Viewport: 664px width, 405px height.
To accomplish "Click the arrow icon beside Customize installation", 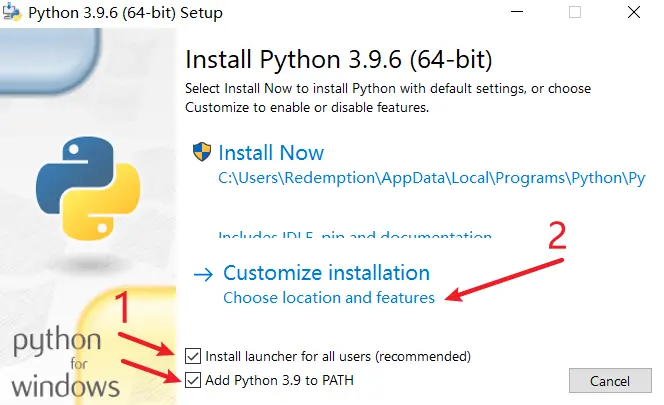I will 203,275.
